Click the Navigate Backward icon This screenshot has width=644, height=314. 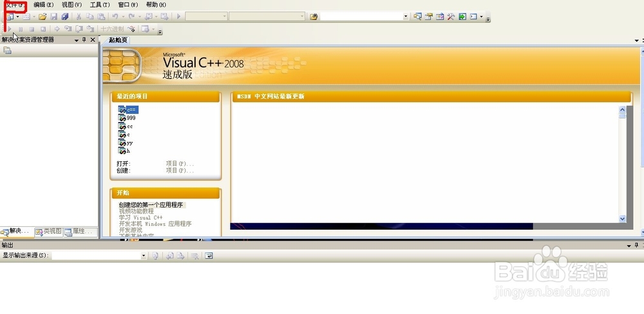(x=148, y=17)
